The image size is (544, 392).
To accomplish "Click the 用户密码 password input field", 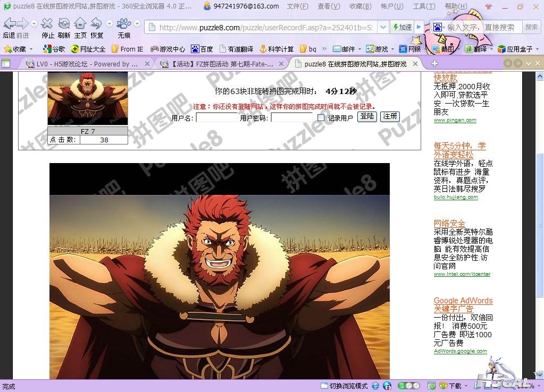I will pos(291,117).
